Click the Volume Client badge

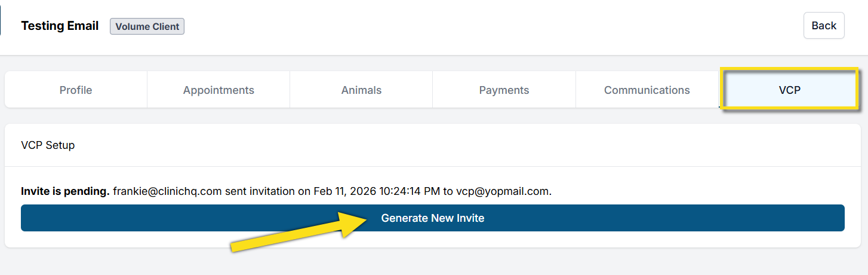pyautogui.click(x=147, y=26)
